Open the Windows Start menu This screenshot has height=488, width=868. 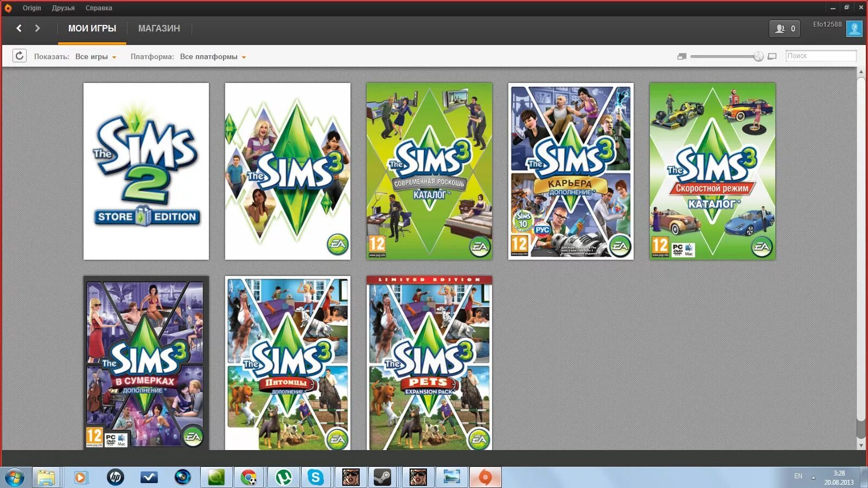tap(15, 478)
